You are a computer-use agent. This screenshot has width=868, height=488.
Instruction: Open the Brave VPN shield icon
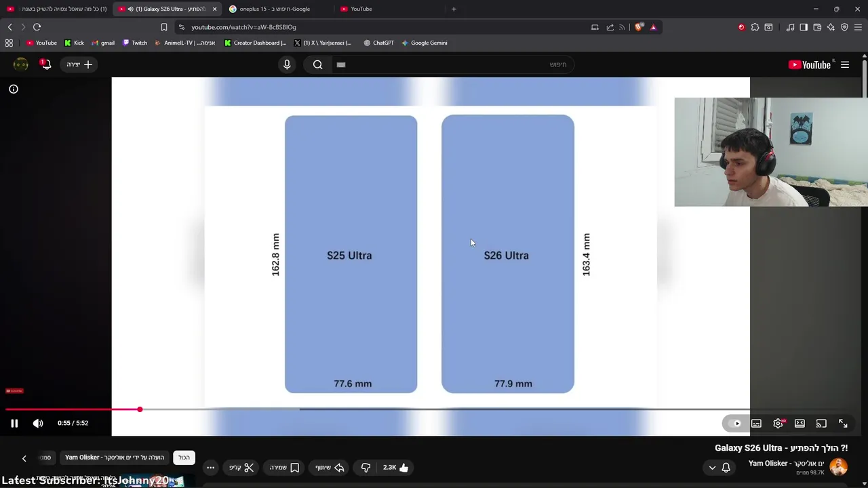pyautogui.click(x=844, y=27)
